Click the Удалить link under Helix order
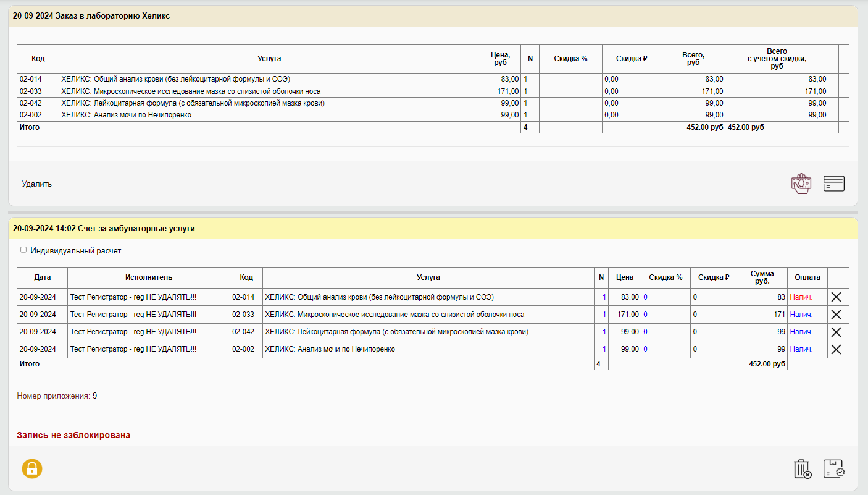 tap(37, 184)
